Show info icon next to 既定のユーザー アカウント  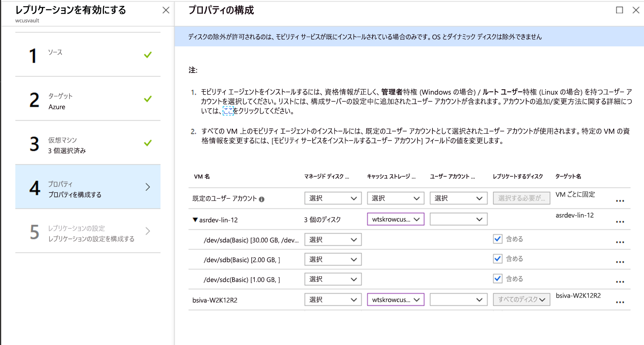pos(261,199)
